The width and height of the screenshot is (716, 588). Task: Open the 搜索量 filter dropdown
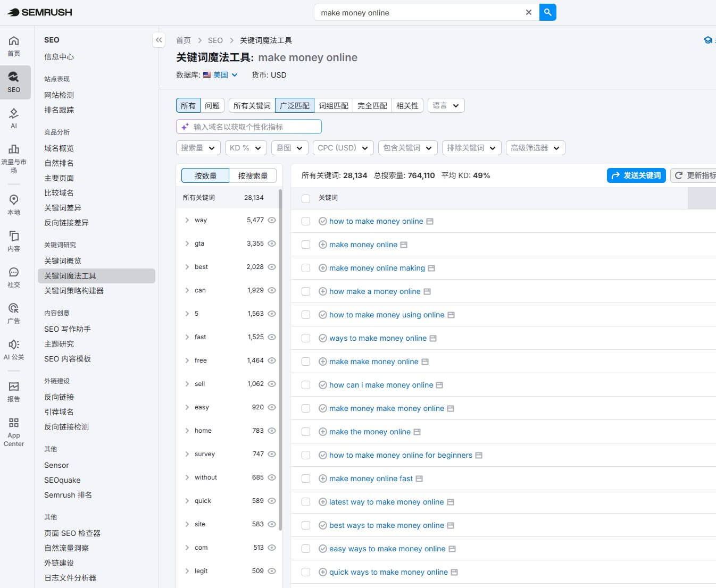click(x=198, y=148)
